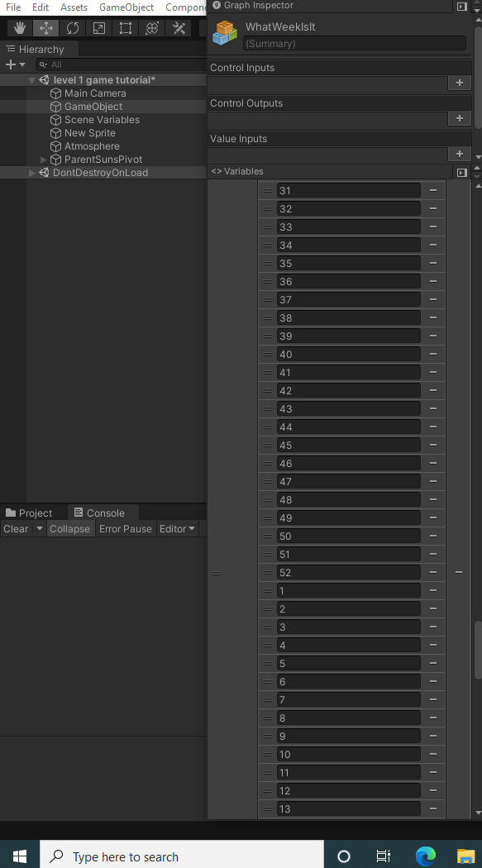Open the Editor dropdown in Console
The width and height of the screenshot is (482, 868).
click(x=177, y=529)
